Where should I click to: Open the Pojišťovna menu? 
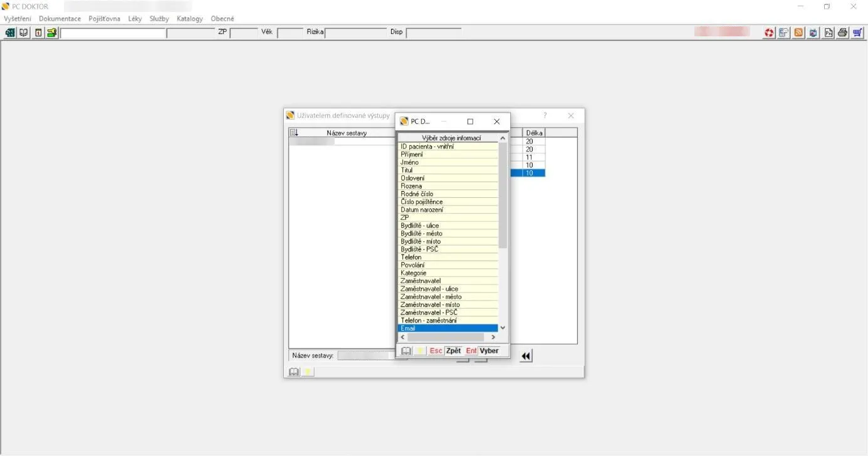point(105,19)
